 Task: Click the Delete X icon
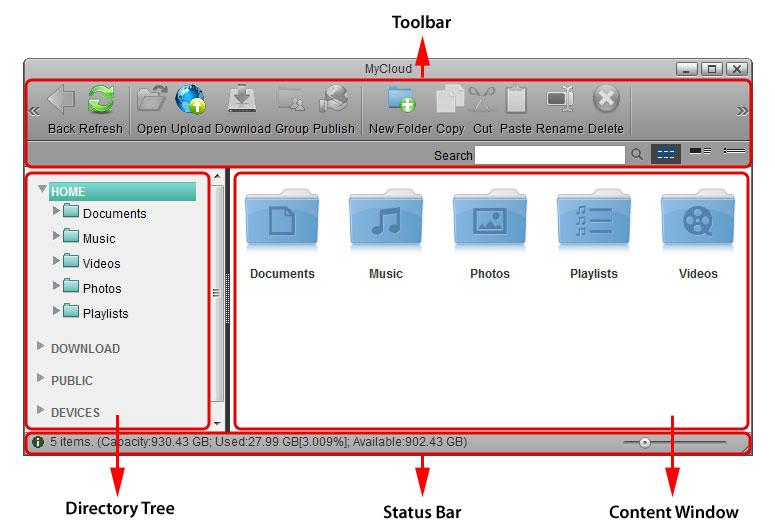click(x=606, y=98)
